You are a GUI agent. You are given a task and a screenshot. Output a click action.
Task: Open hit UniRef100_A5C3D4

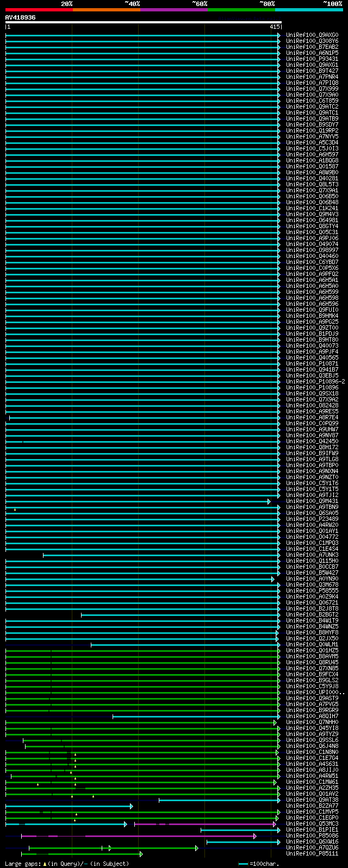point(312,143)
